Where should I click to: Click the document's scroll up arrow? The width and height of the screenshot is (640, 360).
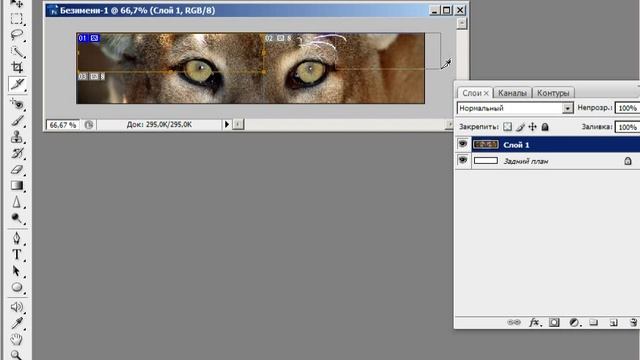point(462,24)
